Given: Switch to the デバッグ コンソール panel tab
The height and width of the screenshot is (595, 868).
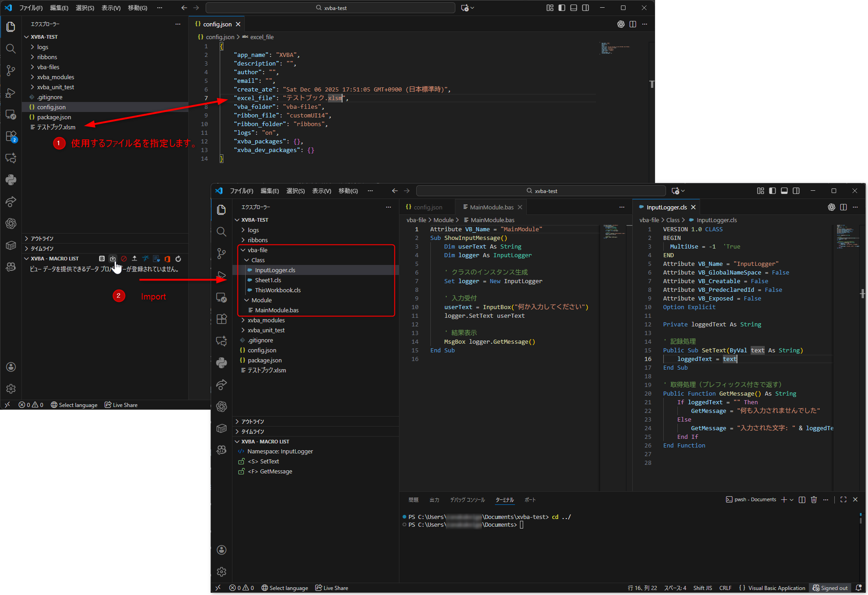Looking at the screenshot, I should tap(468, 500).
